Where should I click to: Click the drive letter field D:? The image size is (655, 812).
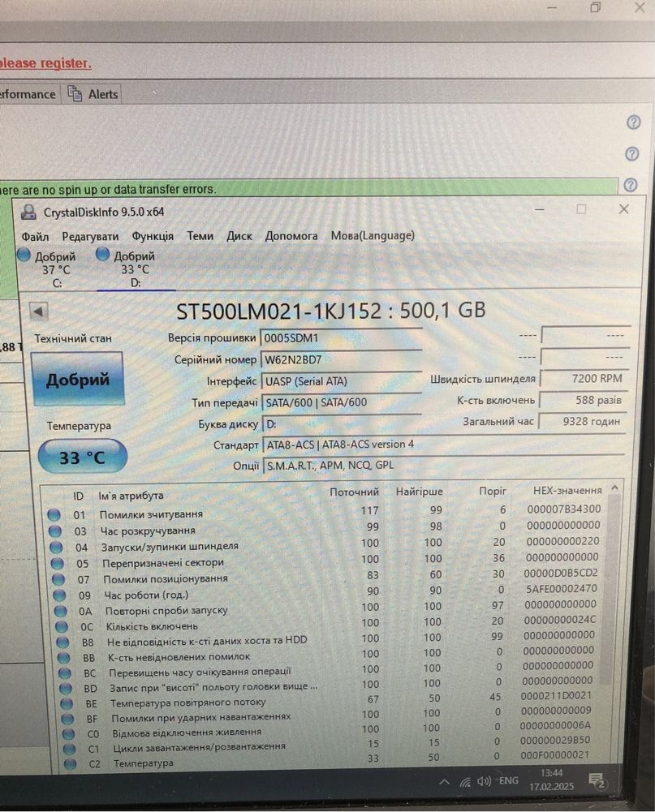342,423
